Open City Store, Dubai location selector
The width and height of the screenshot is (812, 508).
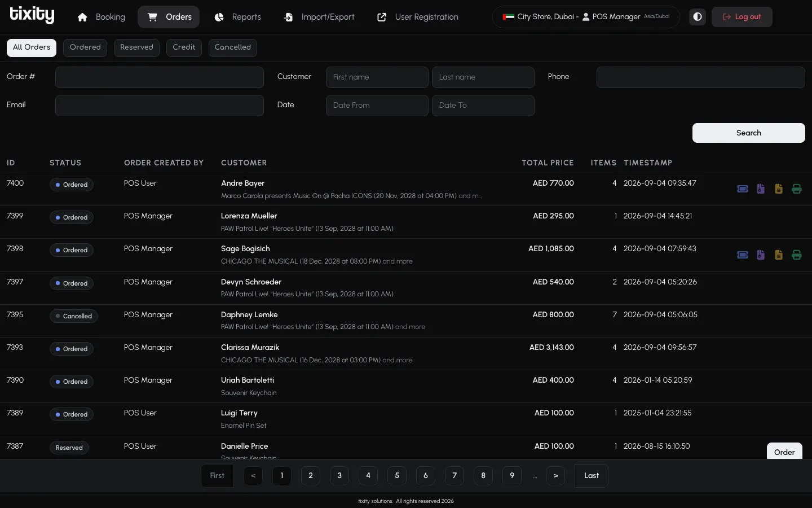click(x=586, y=17)
